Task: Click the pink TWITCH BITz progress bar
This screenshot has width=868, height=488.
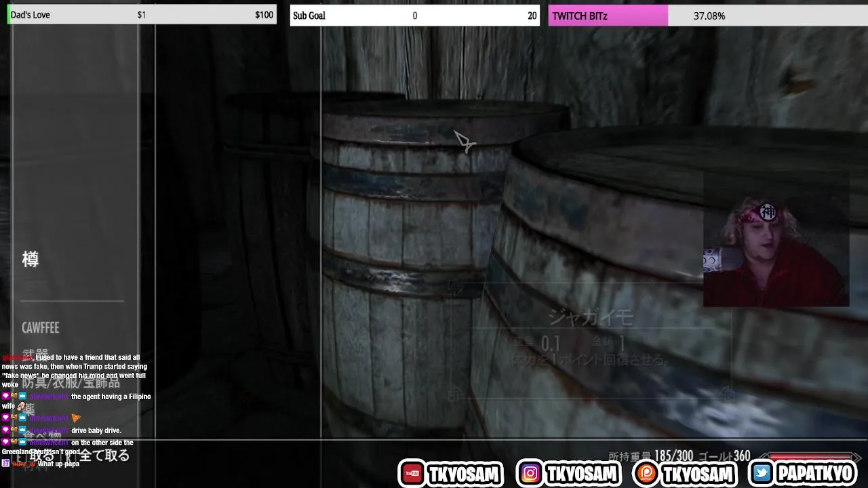Action: pyautogui.click(x=609, y=16)
